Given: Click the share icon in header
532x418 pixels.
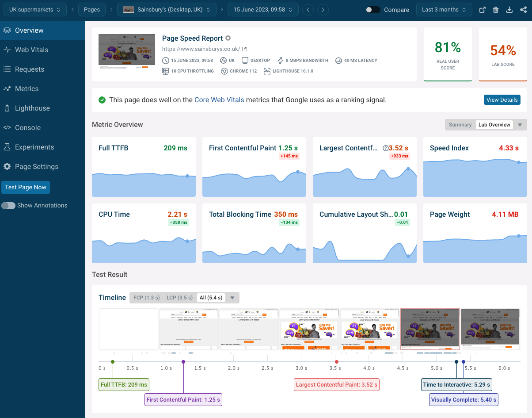Looking at the screenshot, I should click(x=523, y=10).
